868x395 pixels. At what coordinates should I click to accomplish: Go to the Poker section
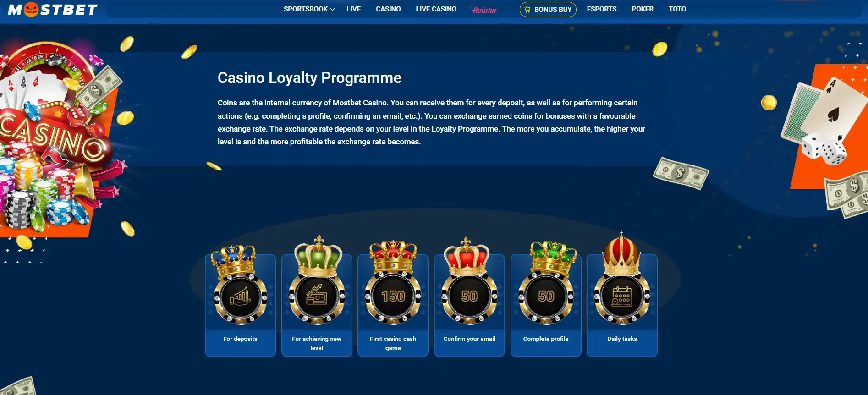tap(642, 9)
